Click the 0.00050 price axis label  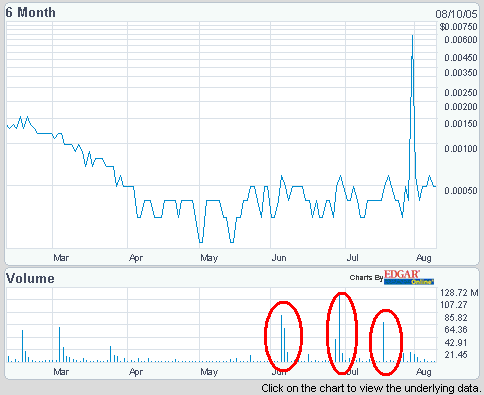pos(461,191)
